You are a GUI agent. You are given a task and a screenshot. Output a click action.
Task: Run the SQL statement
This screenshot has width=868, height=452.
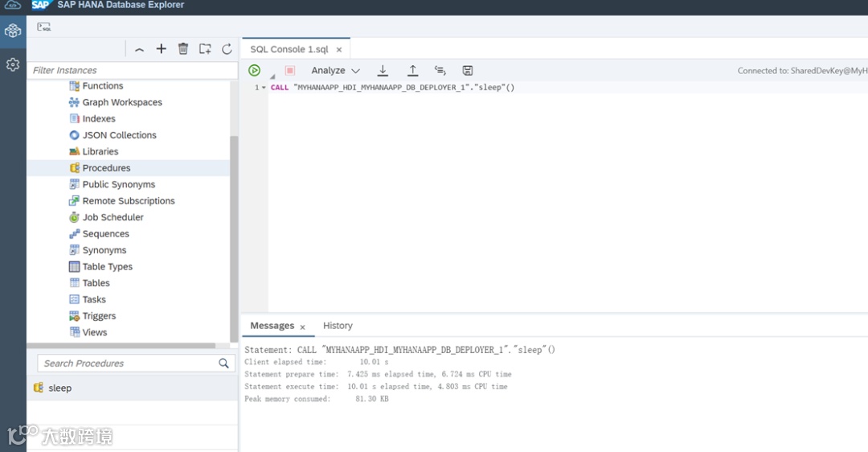coord(254,70)
